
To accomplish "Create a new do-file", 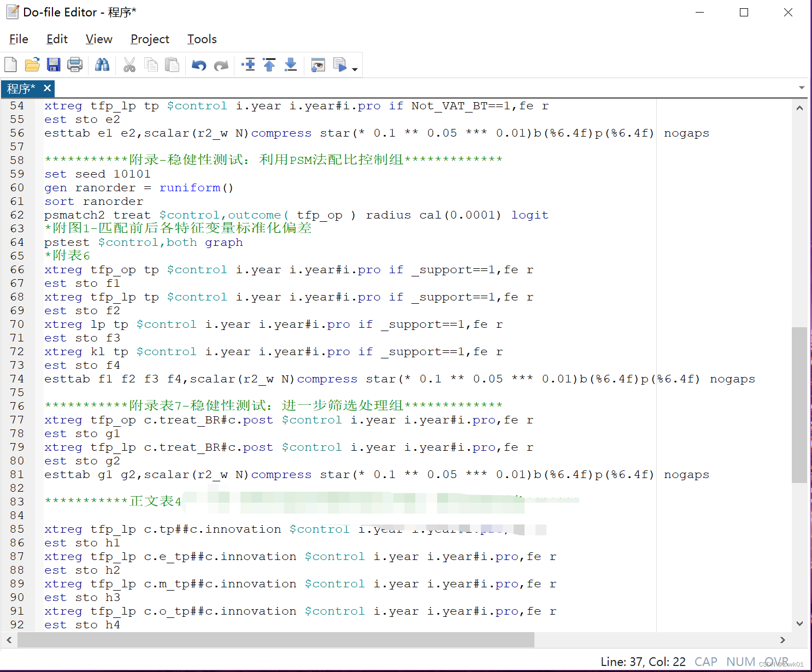I will pos(10,65).
